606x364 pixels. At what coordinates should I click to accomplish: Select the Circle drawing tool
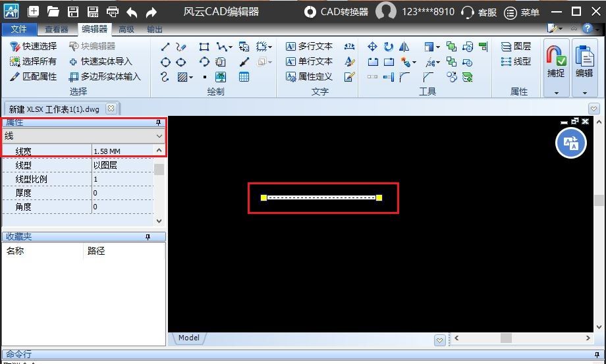pyautogui.click(x=165, y=62)
